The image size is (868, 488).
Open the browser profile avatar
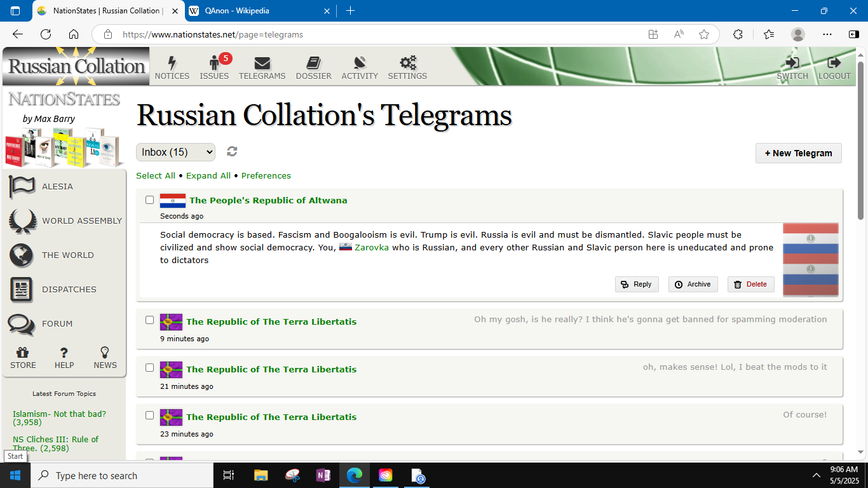point(798,34)
